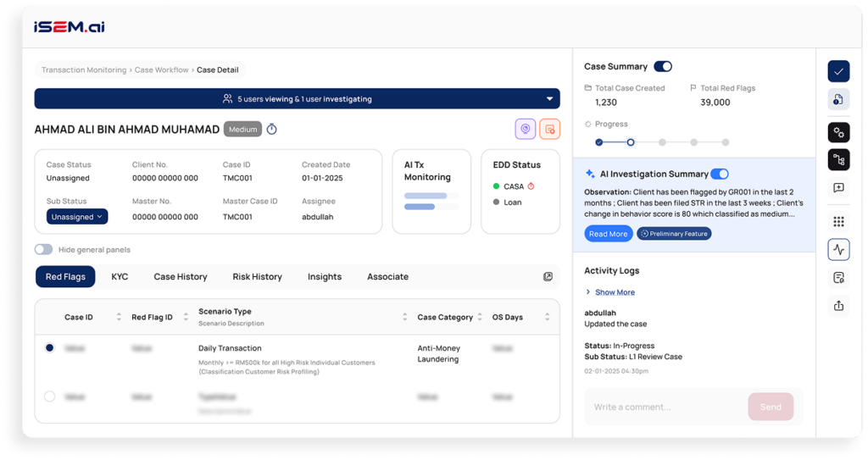The width and height of the screenshot is (868, 460).
Task: Click the workflow tree icon in sidebar
Action: (x=837, y=160)
